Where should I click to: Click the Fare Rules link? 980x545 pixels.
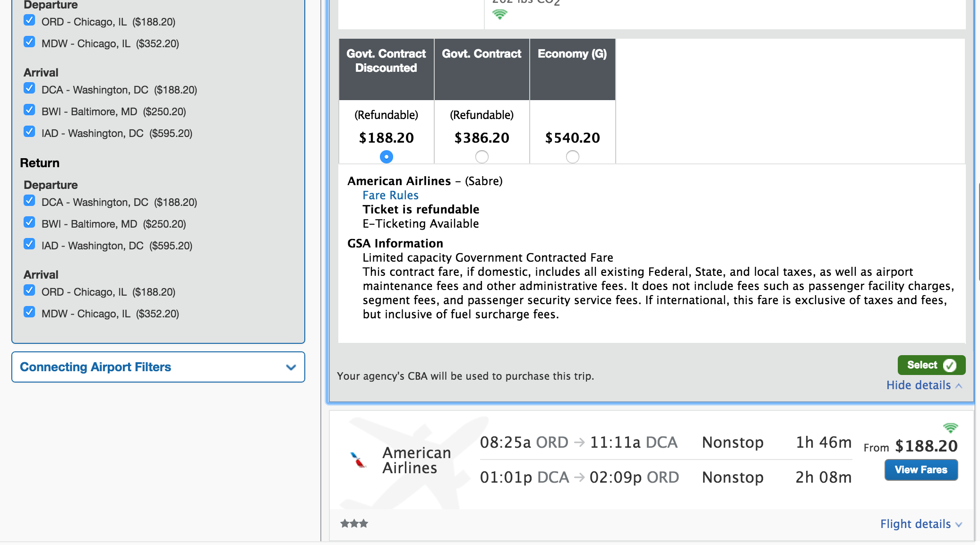(391, 195)
